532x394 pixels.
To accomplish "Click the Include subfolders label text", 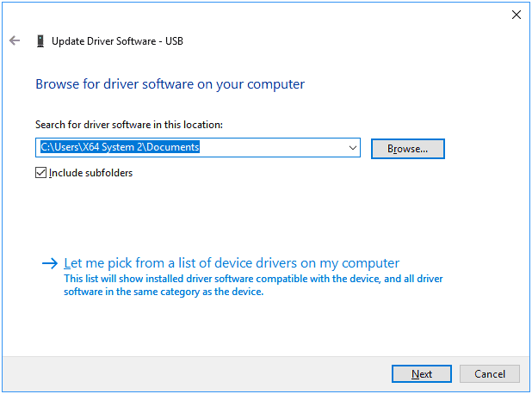I will [90, 173].
